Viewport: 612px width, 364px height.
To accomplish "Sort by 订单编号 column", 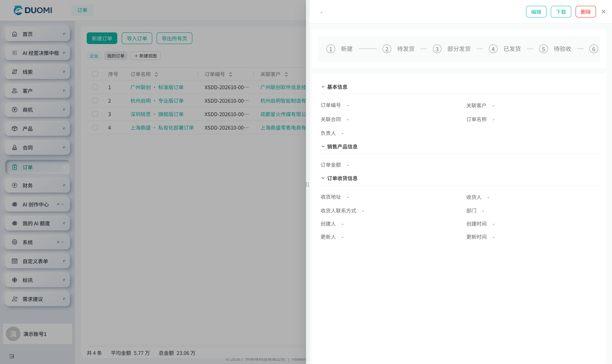I will tap(231, 74).
